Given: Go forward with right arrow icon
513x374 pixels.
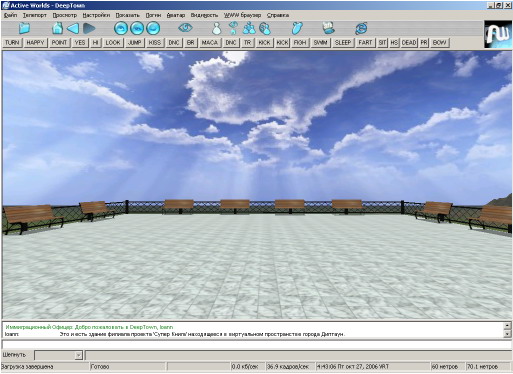Looking at the screenshot, I should (x=89, y=28).
